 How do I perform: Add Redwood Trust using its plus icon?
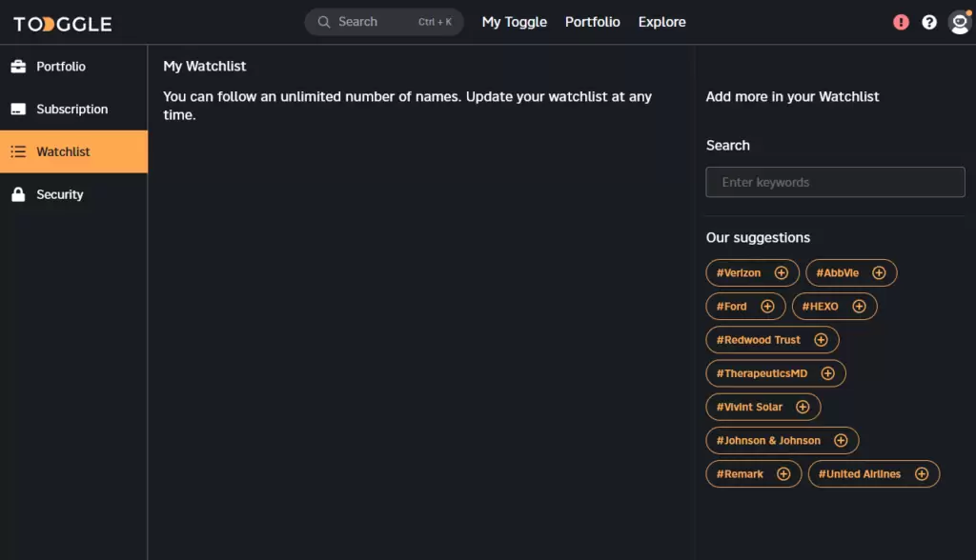click(821, 340)
